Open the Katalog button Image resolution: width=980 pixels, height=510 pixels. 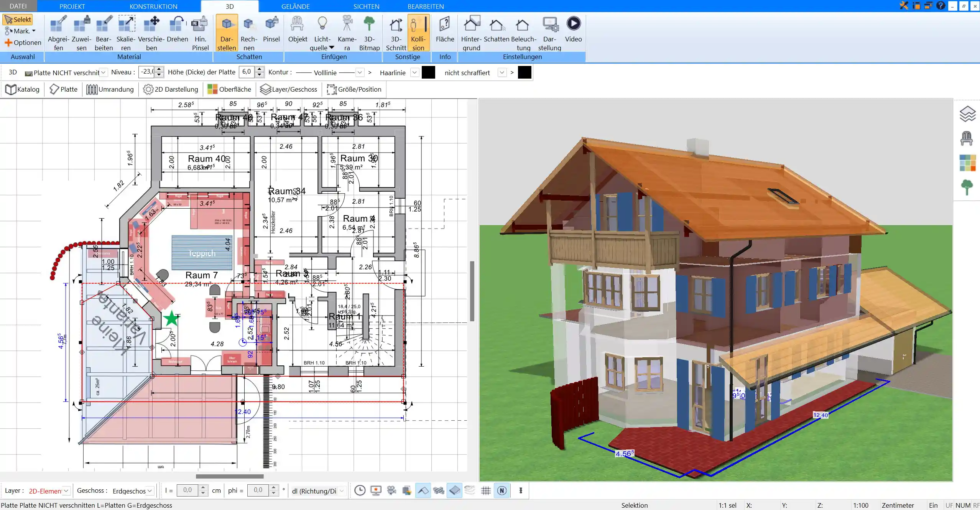23,89
